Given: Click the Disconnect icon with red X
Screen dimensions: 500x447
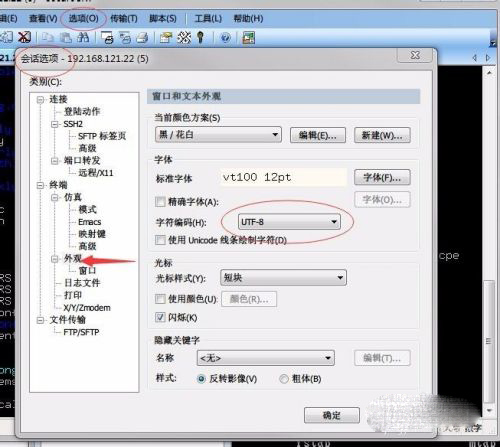Looking at the screenshot, I should (24, 37).
